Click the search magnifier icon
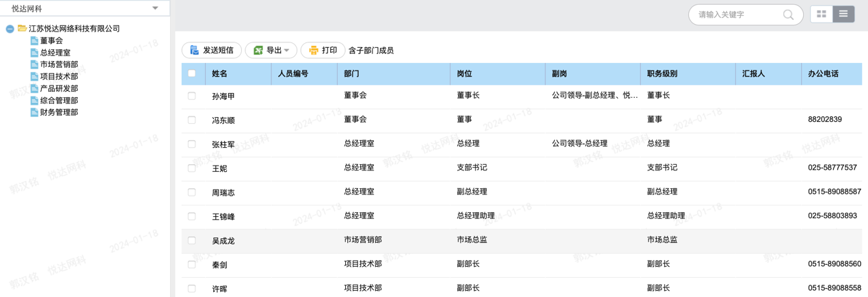868x297 pixels. [788, 14]
